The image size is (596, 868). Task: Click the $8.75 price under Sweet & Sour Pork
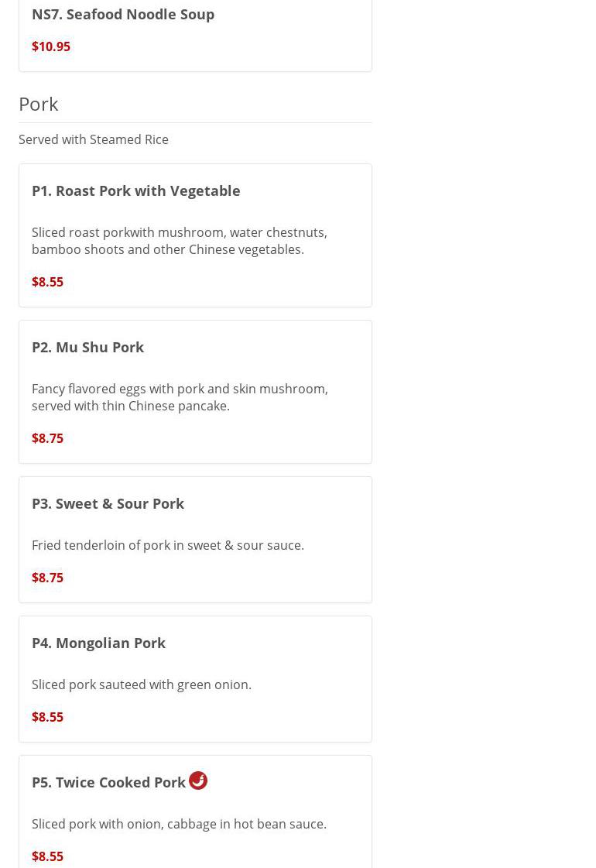click(48, 578)
